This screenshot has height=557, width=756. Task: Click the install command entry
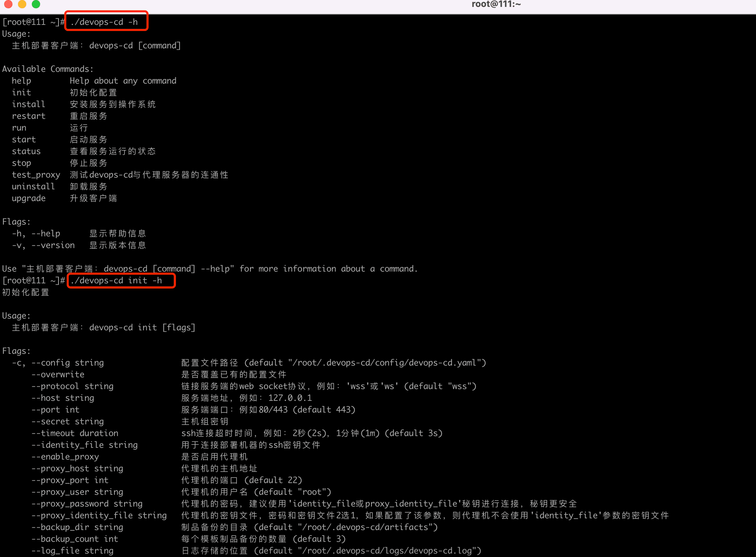pyautogui.click(x=28, y=104)
